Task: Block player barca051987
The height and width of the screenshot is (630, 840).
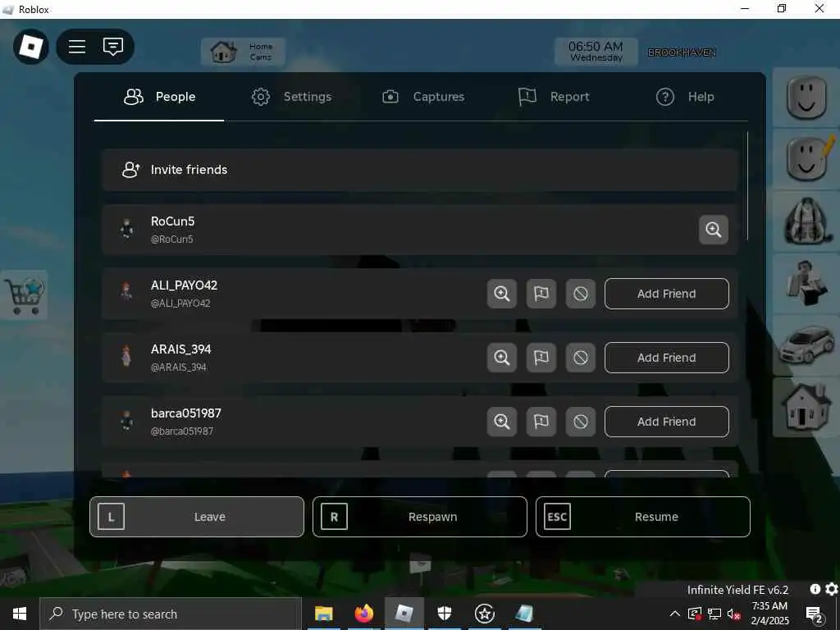Action: tap(581, 422)
